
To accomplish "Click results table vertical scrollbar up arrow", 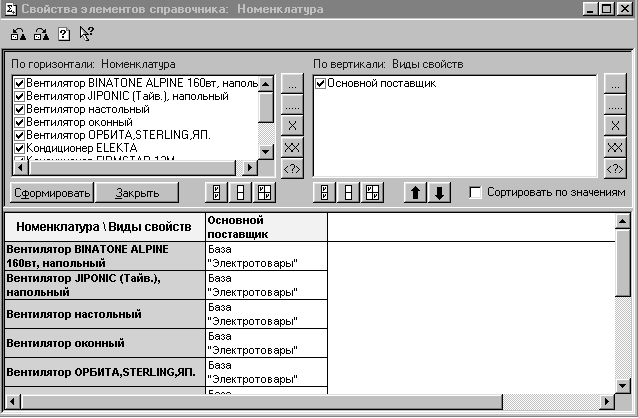I will 623,221.
